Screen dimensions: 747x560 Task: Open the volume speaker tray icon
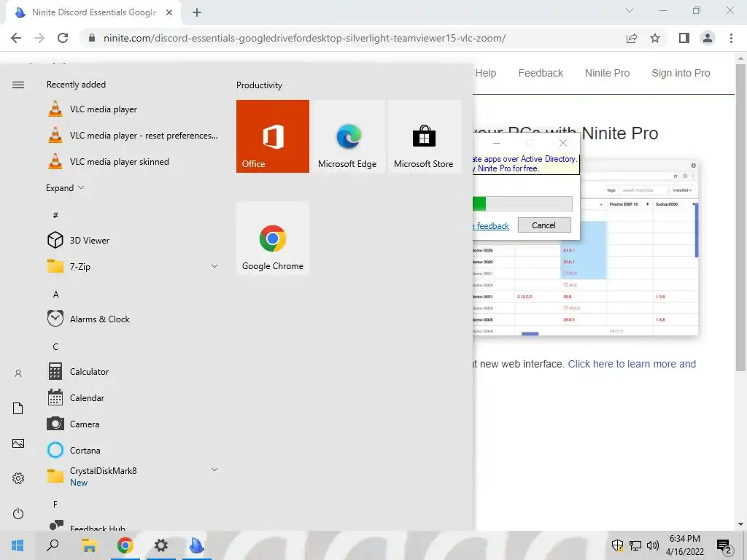point(653,545)
